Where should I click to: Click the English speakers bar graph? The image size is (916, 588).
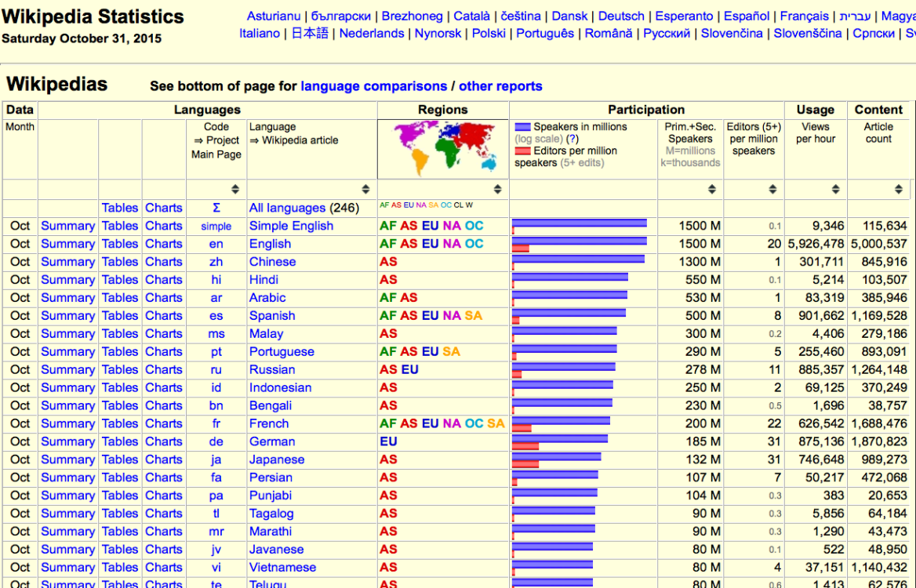click(x=580, y=241)
